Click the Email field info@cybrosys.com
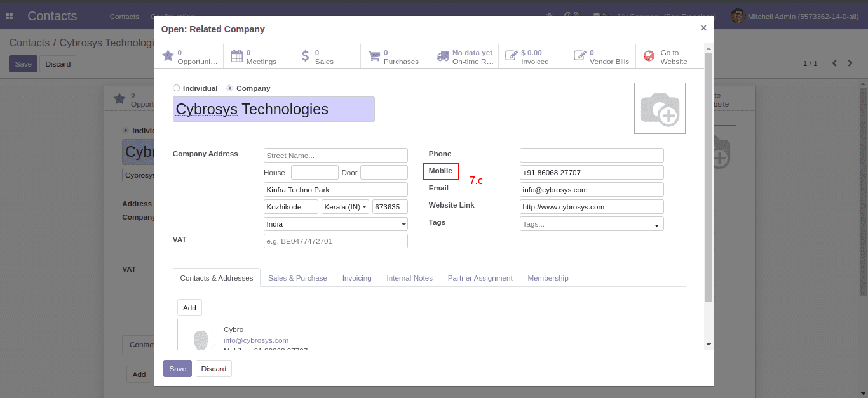 click(x=592, y=190)
